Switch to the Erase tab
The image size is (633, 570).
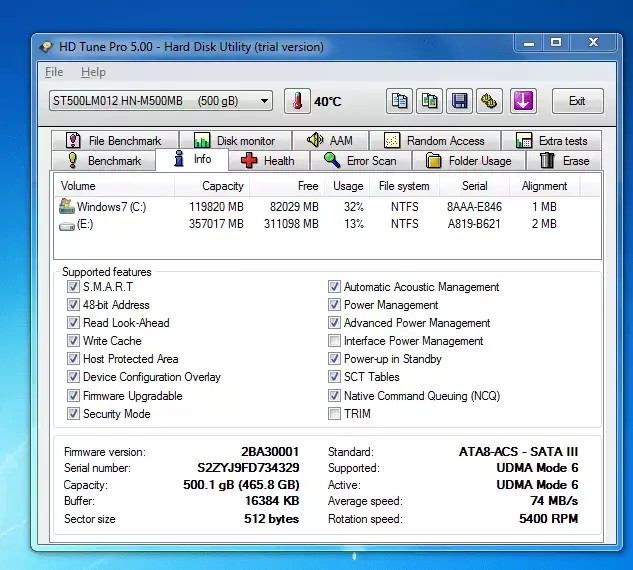click(x=564, y=161)
